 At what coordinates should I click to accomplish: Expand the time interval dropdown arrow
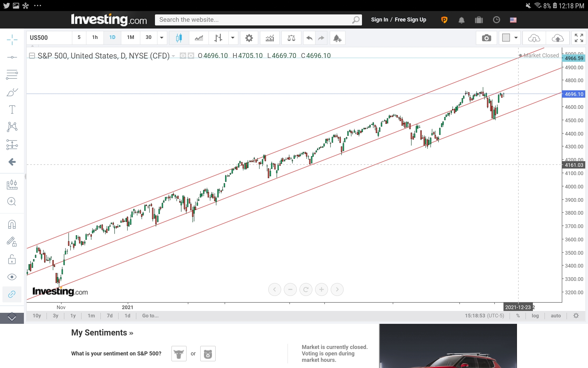click(162, 38)
